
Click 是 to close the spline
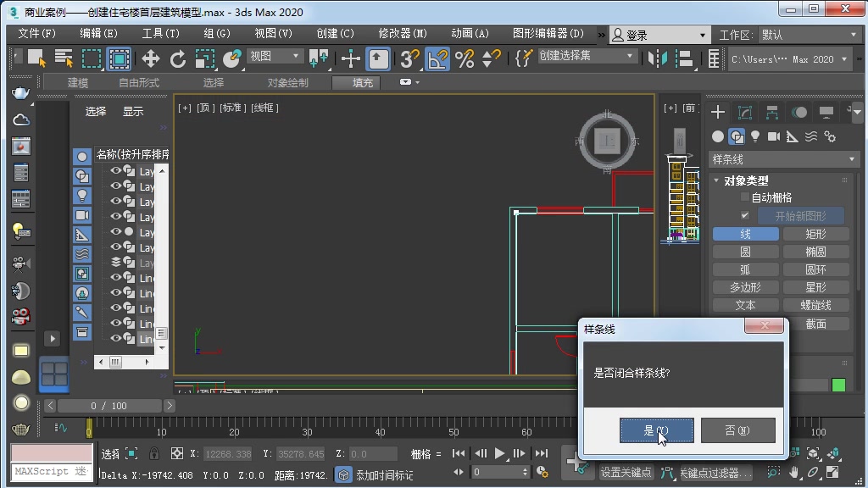656,430
